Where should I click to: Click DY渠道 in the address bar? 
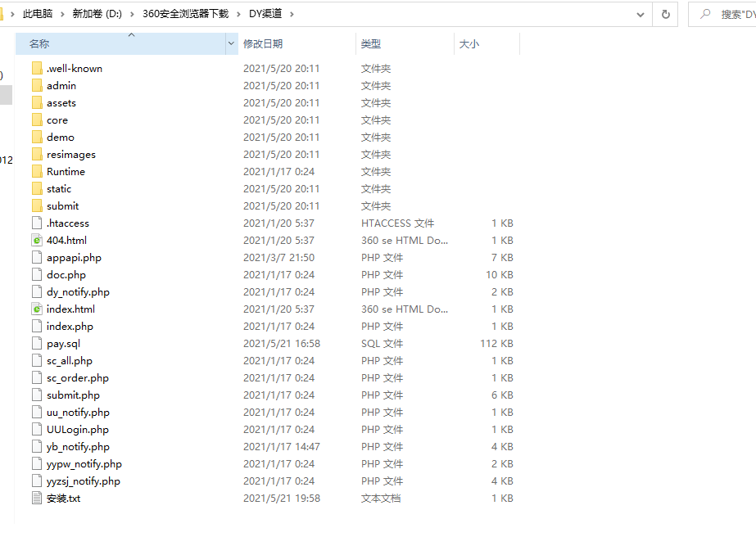click(265, 14)
